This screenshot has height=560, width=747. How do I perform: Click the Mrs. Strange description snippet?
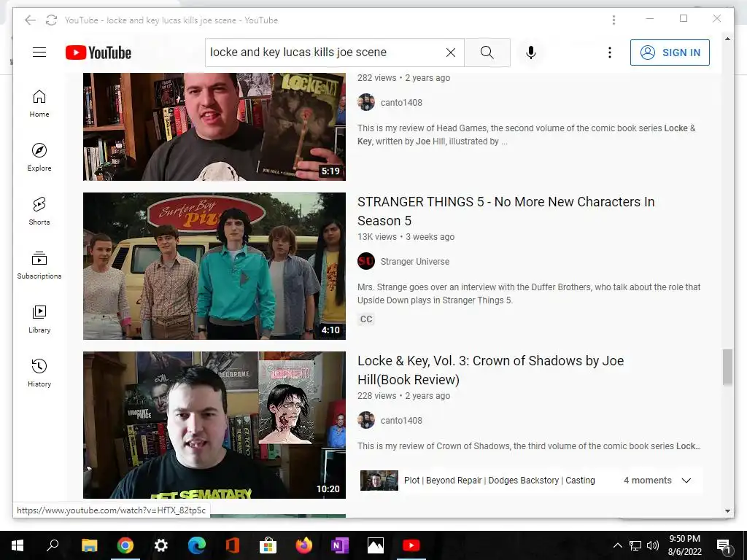529,294
